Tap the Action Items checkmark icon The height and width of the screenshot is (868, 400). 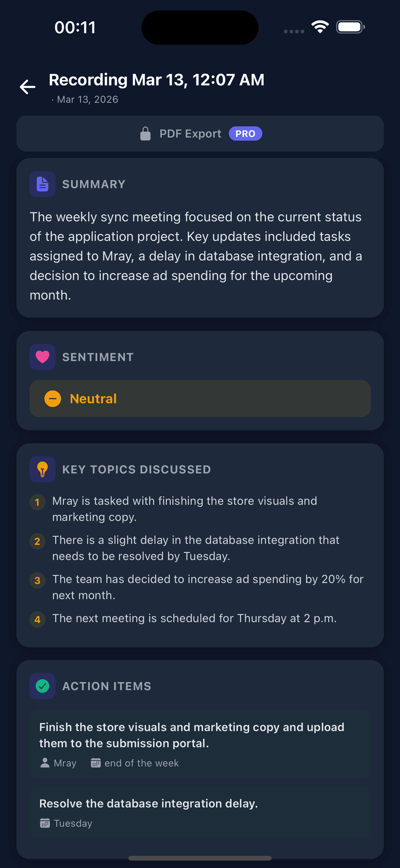(42, 686)
